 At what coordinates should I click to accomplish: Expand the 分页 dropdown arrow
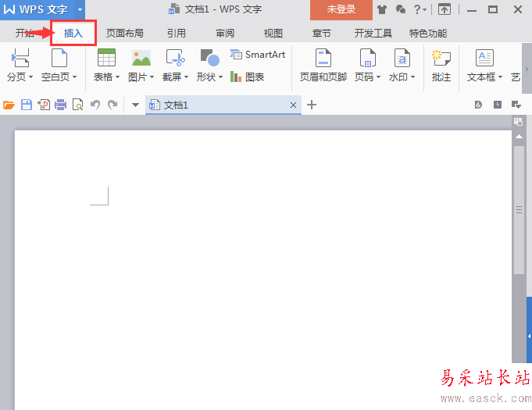click(x=31, y=77)
